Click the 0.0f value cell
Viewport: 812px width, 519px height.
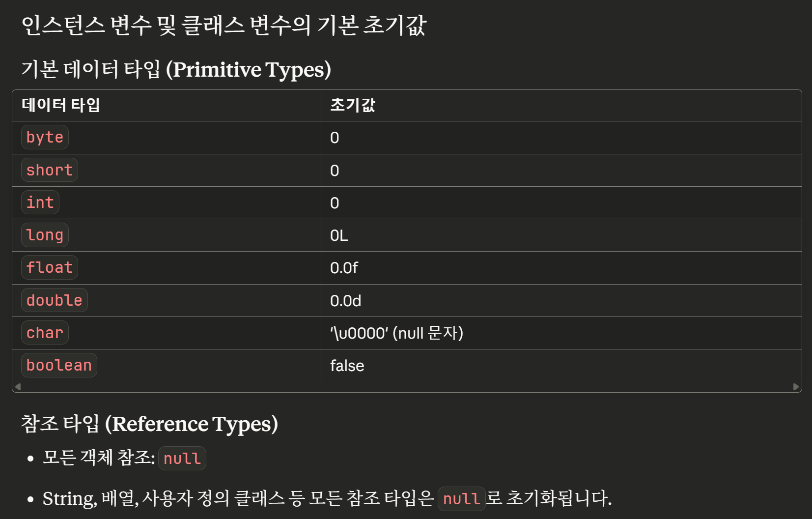(344, 268)
